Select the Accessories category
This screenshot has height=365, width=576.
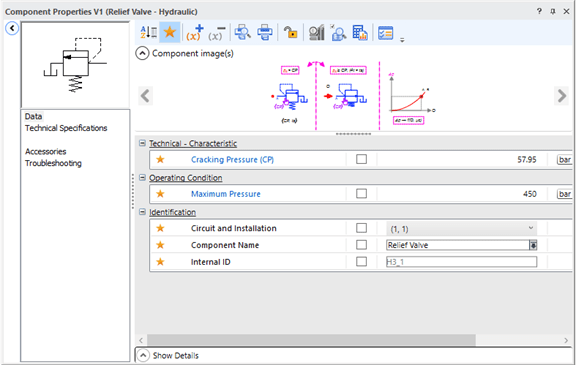pyautogui.click(x=46, y=152)
